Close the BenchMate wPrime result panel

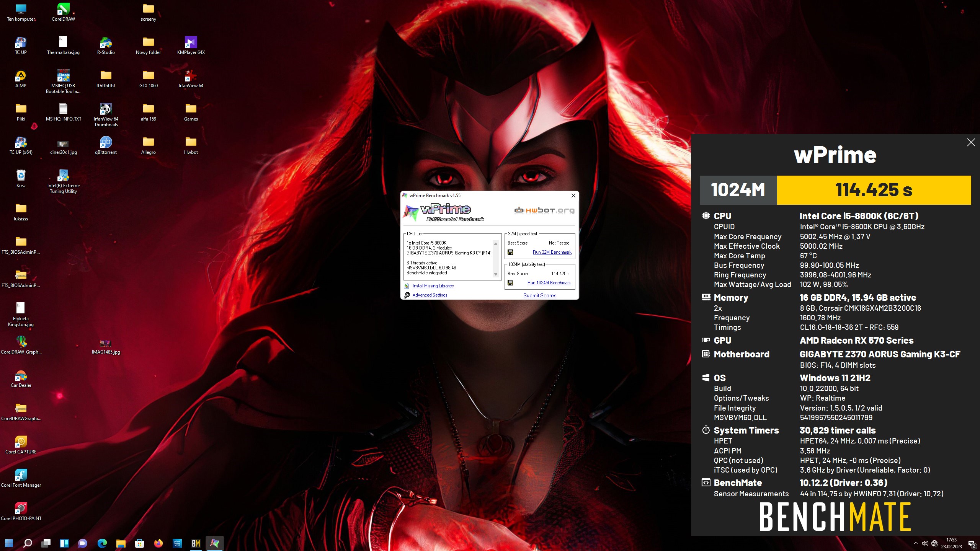[x=971, y=142]
